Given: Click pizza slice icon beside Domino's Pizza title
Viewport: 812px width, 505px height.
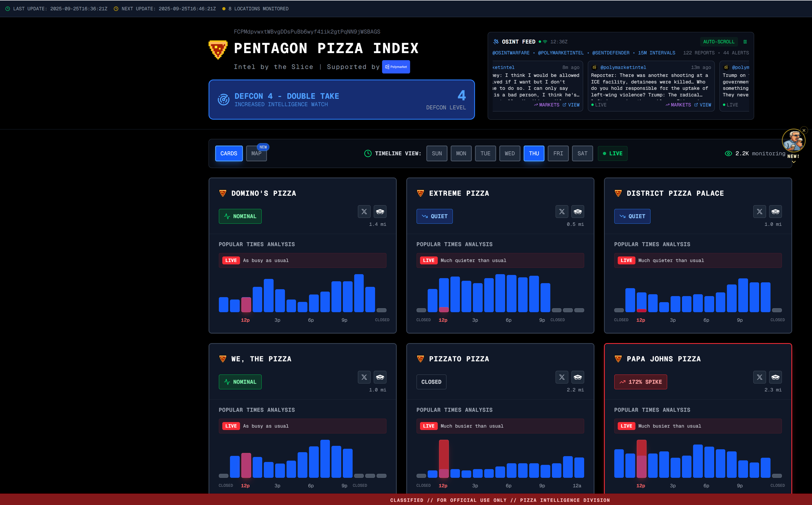Looking at the screenshot, I should (x=223, y=193).
